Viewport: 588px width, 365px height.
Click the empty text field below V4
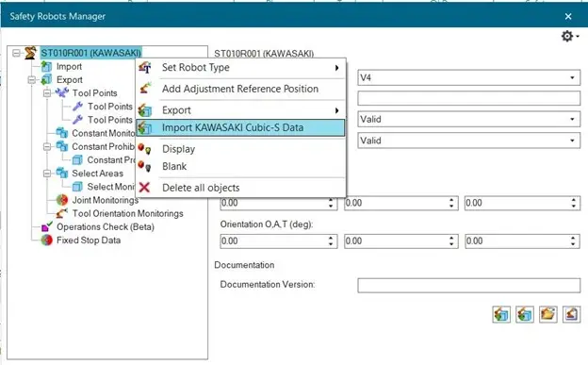coord(468,98)
